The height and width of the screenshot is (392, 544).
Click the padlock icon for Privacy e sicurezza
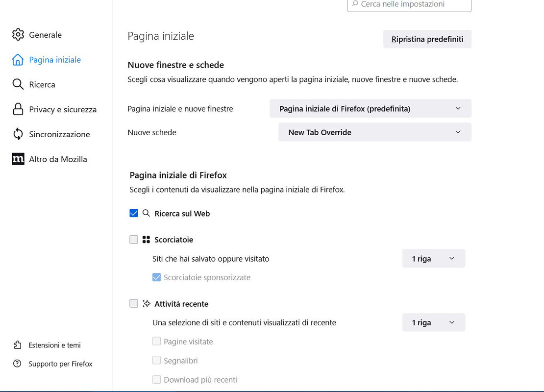[18, 109]
